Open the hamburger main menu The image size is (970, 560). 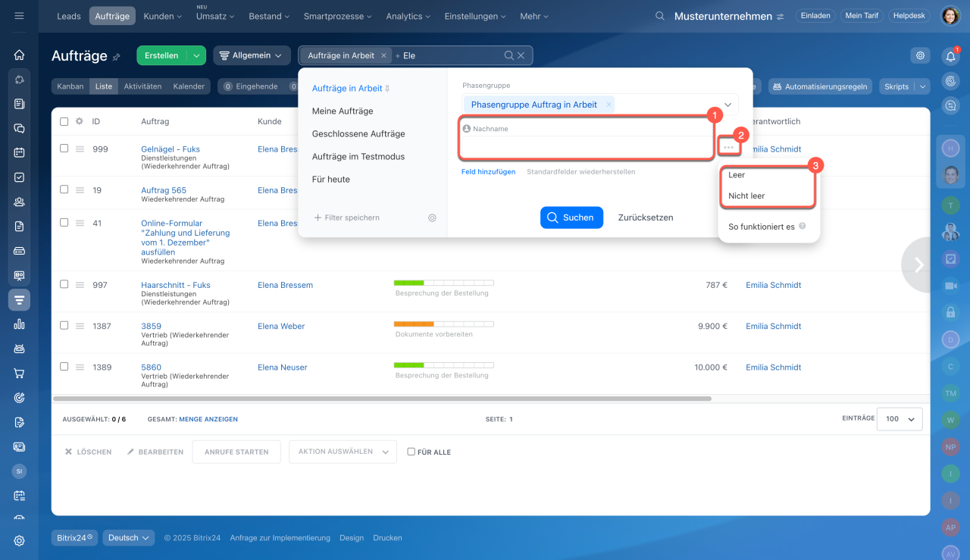coord(19,15)
